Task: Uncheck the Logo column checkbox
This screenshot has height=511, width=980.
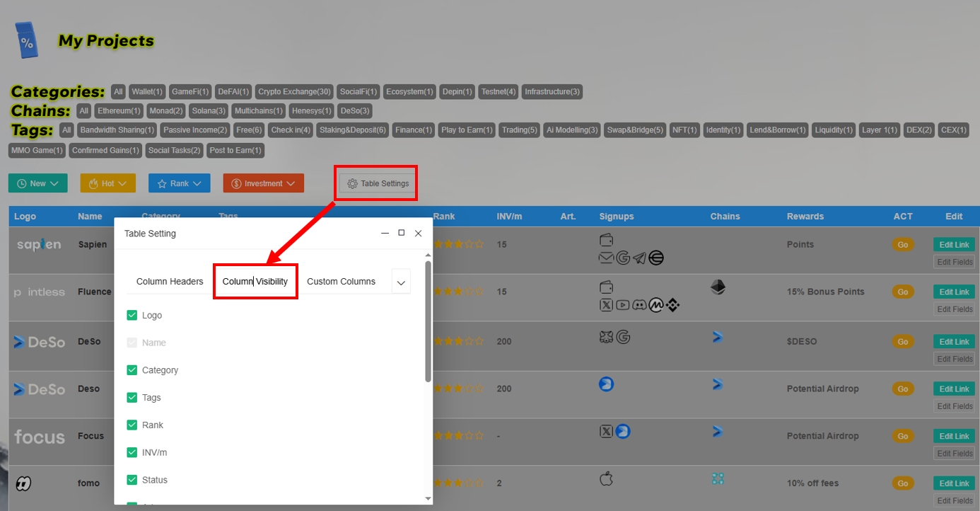Action: point(132,315)
